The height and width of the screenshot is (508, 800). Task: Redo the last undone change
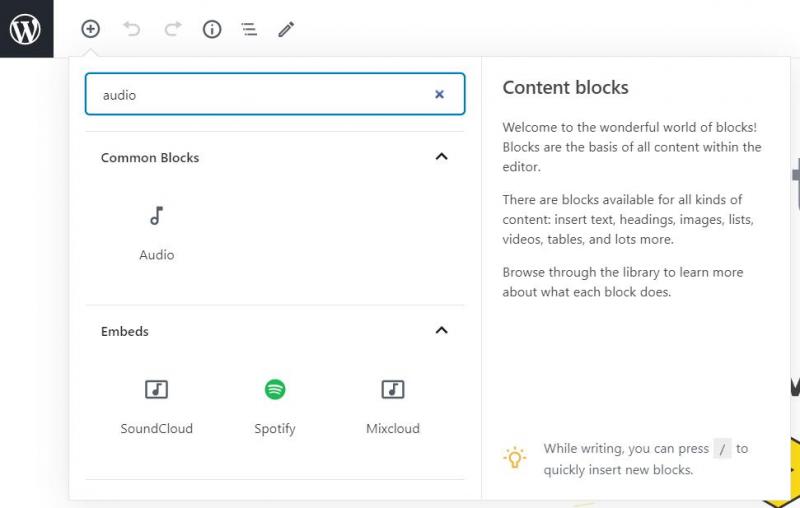click(x=173, y=29)
